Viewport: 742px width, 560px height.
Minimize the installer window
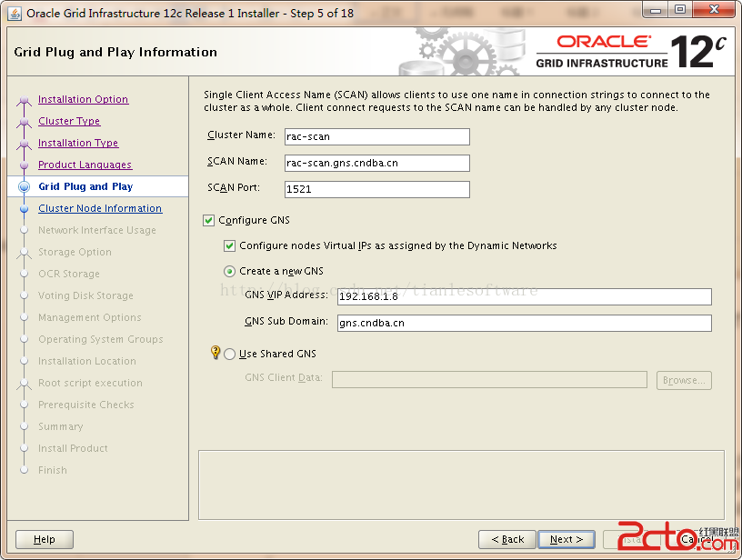[x=656, y=10]
